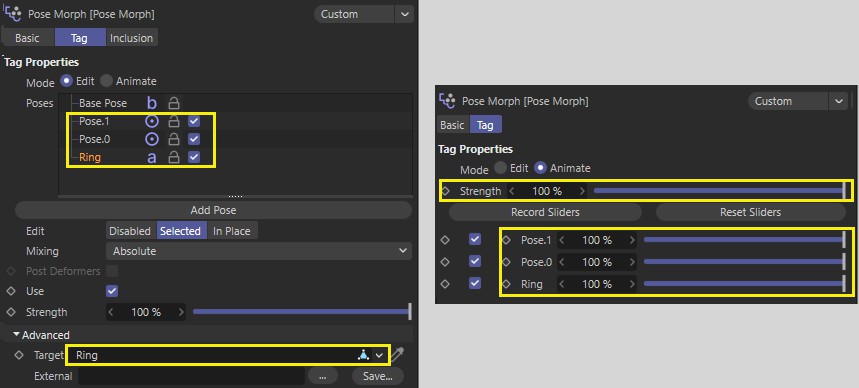Select Animate mode radio in Edit-mode panel

point(106,81)
